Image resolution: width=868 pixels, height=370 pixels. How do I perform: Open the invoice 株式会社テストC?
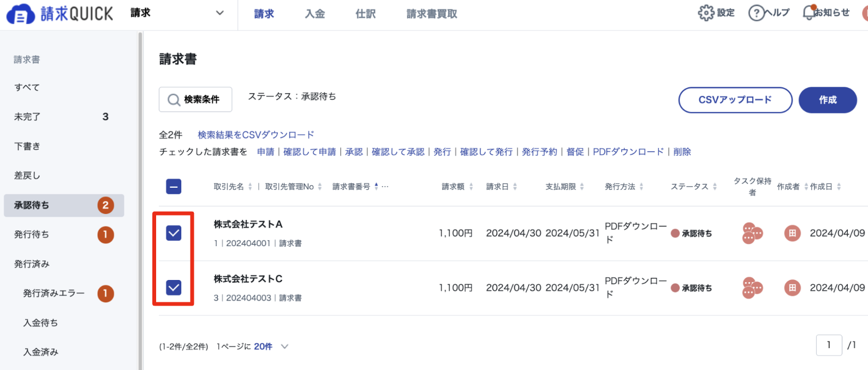[248, 279]
